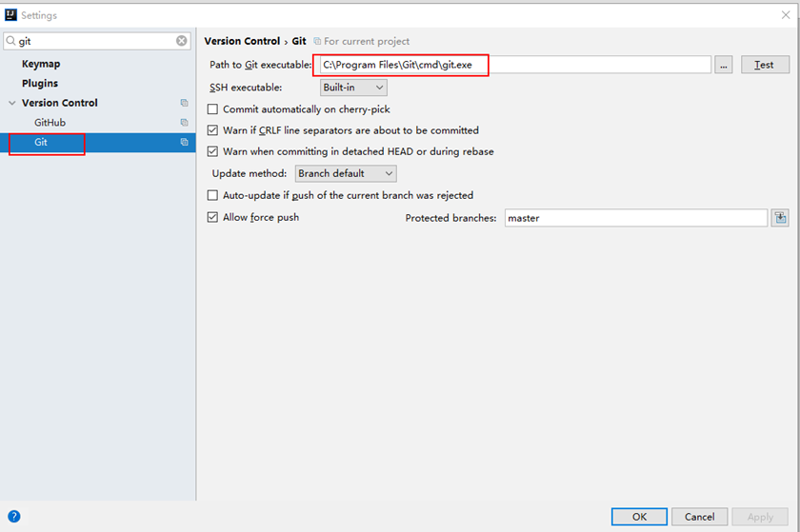The image size is (800, 532).
Task: Click the Test button
Action: point(765,65)
